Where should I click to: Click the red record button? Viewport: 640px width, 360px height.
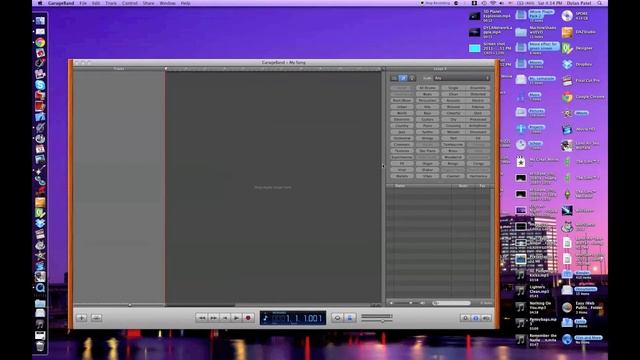pos(248,318)
